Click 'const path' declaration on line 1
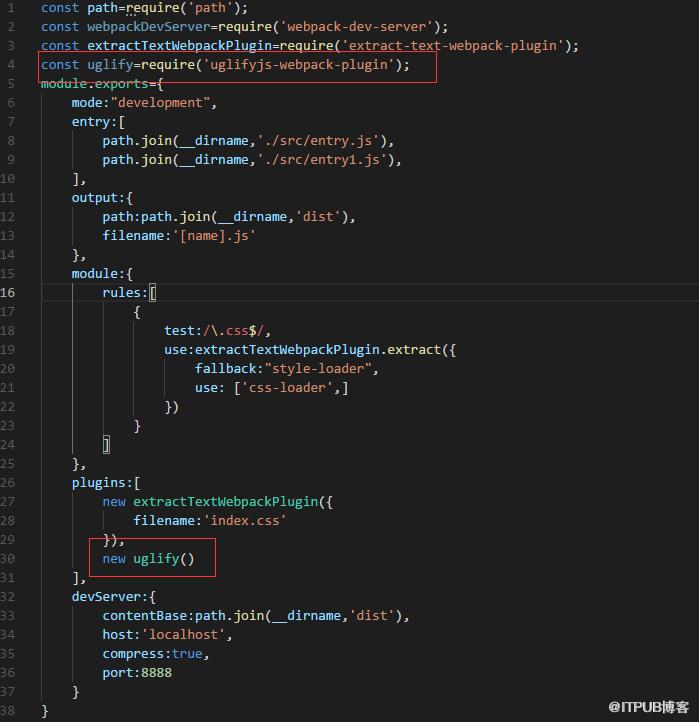This screenshot has width=699, height=722. coord(79,8)
